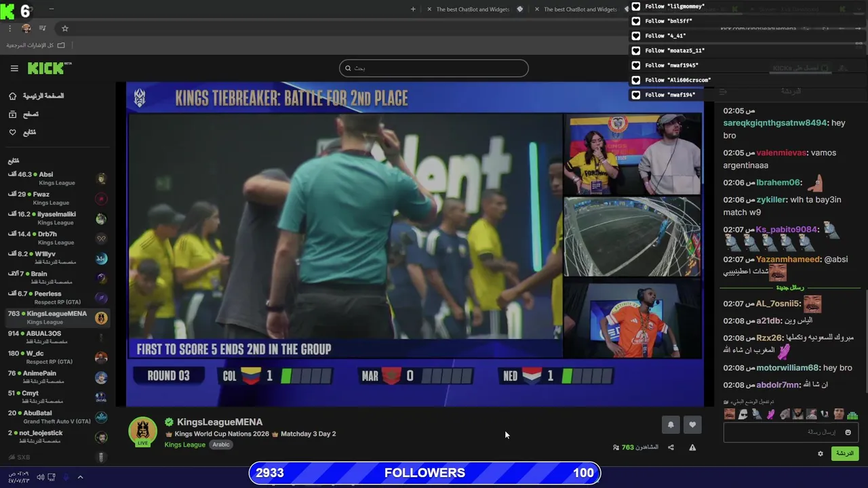Open the browser profile avatar
The image size is (868, 488).
[26, 28]
